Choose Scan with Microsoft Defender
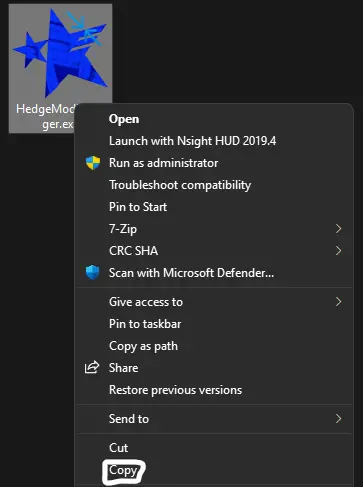Image resolution: width=363 pixels, height=487 pixels. pos(214,273)
